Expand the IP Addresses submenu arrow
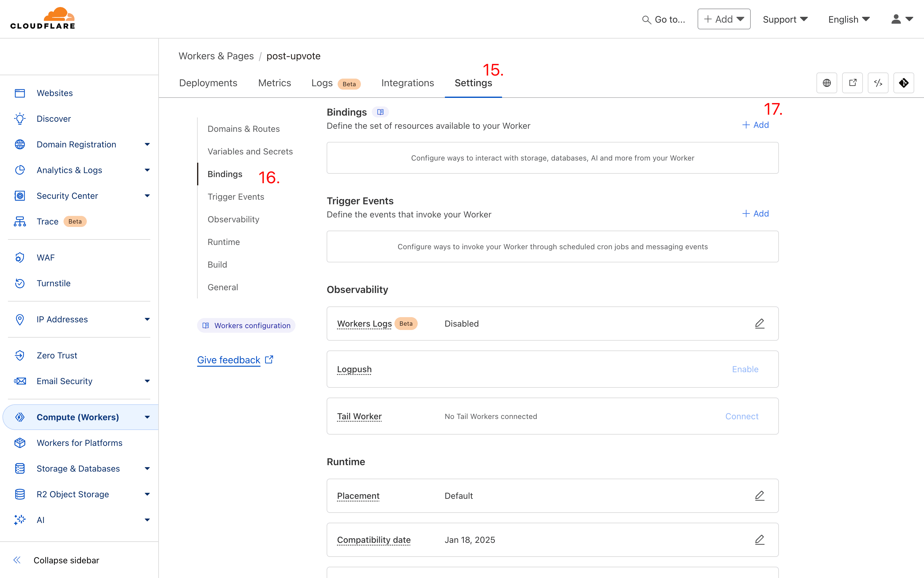This screenshot has width=924, height=578. point(147,319)
